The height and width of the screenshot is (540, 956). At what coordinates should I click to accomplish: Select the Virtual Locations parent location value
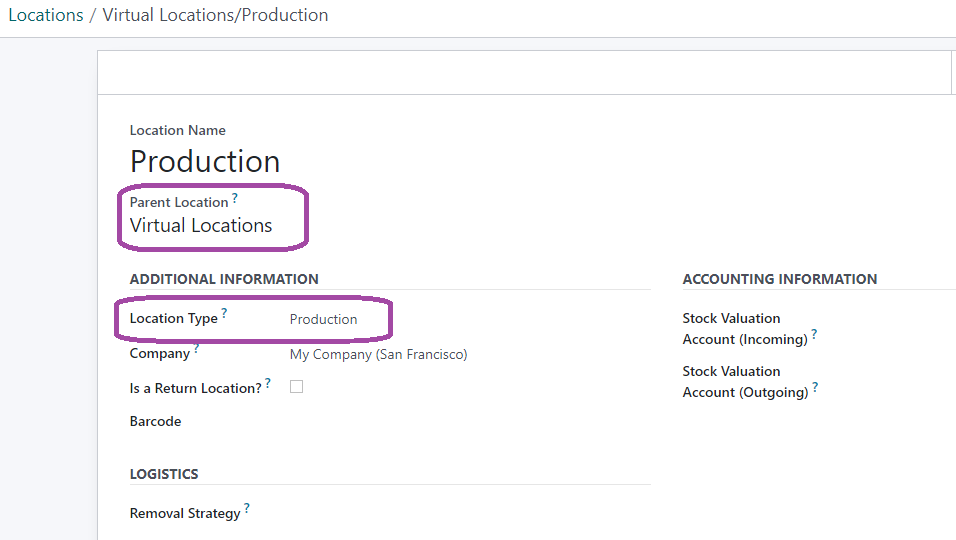coord(201,226)
